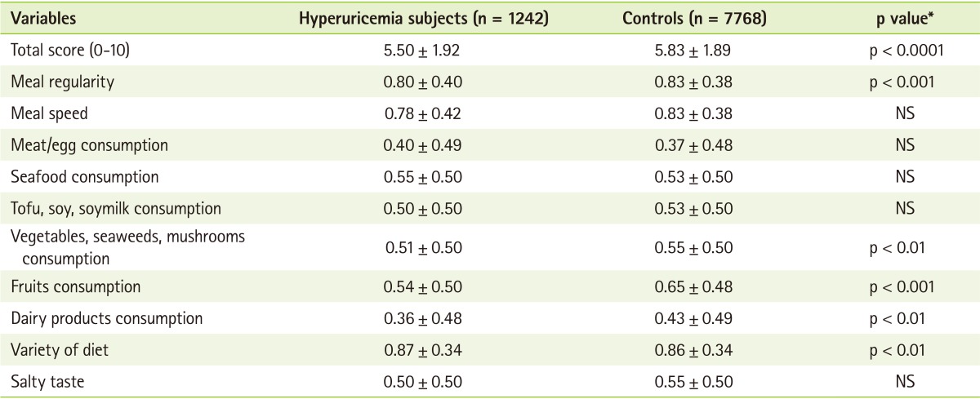Viewport: 980px width, 399px height.
Task: Click the NS value in Salty taste row
Action: 904,382
